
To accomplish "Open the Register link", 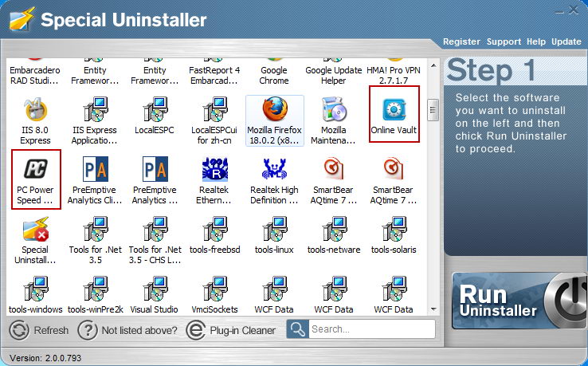I will [x=461, y=41].
